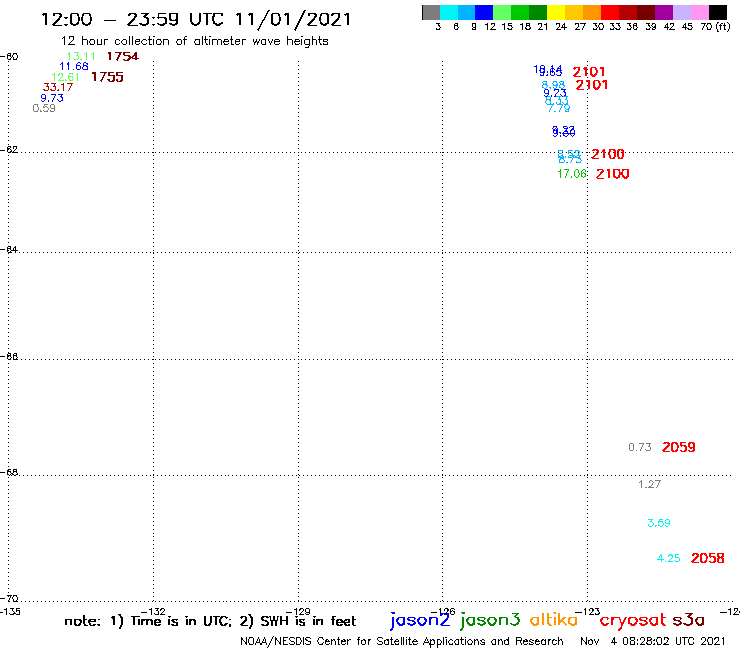Click the blue wave height value 9.73

[51, 98]
